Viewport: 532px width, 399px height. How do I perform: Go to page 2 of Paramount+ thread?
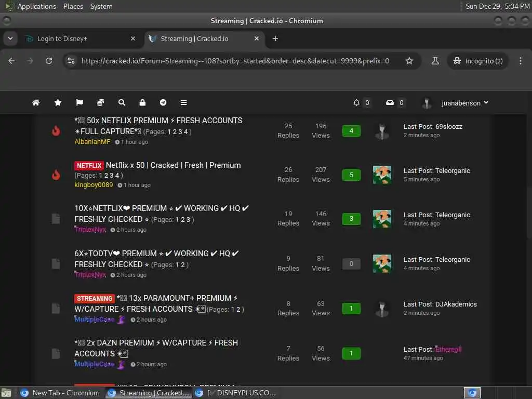(x=238, y=310)
